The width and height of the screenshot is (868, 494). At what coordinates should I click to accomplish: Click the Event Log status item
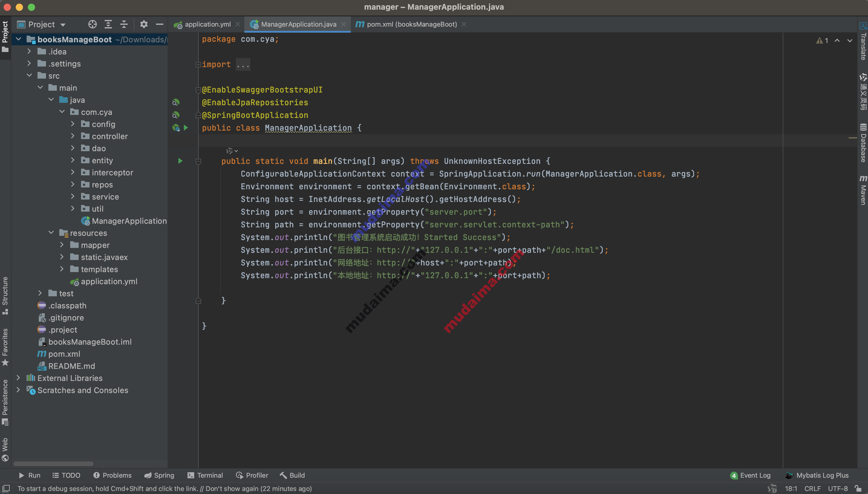pos(750,475)
